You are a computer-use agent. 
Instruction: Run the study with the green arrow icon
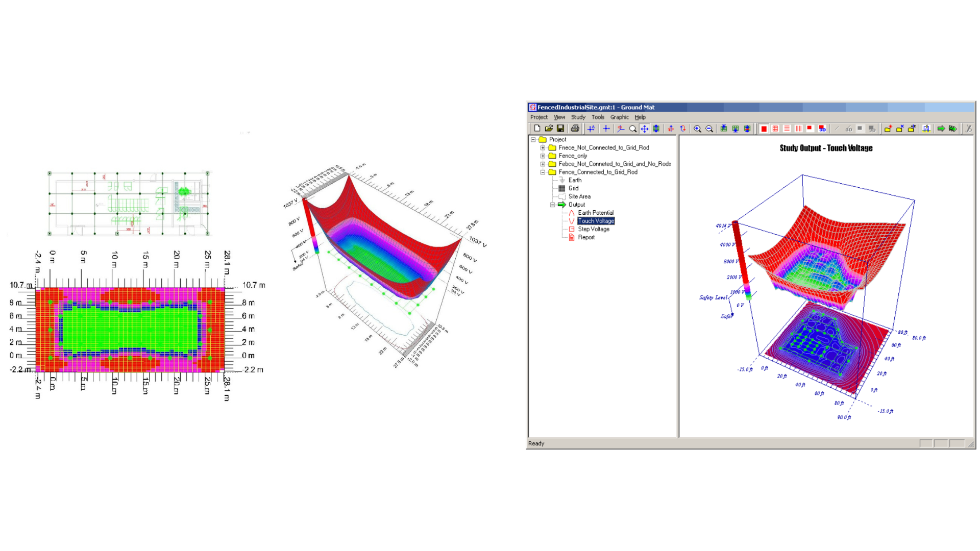pos(941,129)
